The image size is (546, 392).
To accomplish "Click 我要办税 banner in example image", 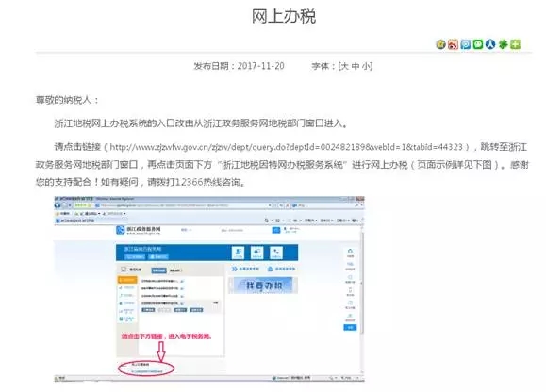I will pyautogui.click(x=263, y=286).
